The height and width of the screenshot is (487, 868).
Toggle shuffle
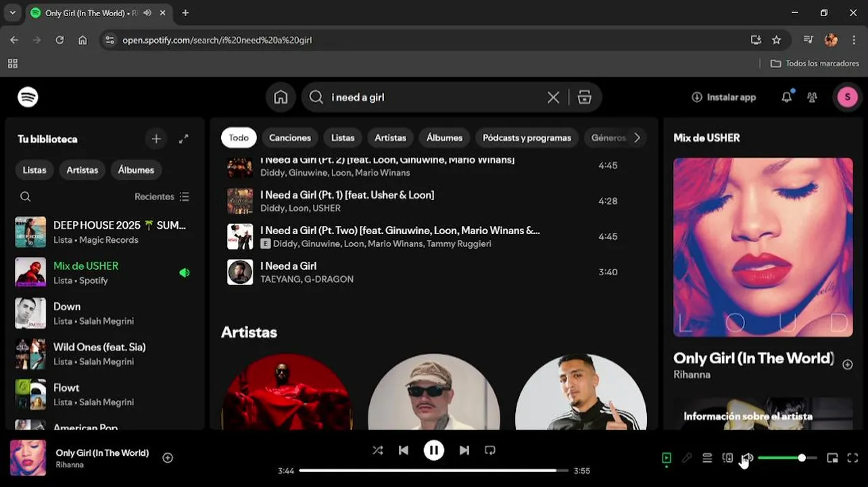coord(378,450)
